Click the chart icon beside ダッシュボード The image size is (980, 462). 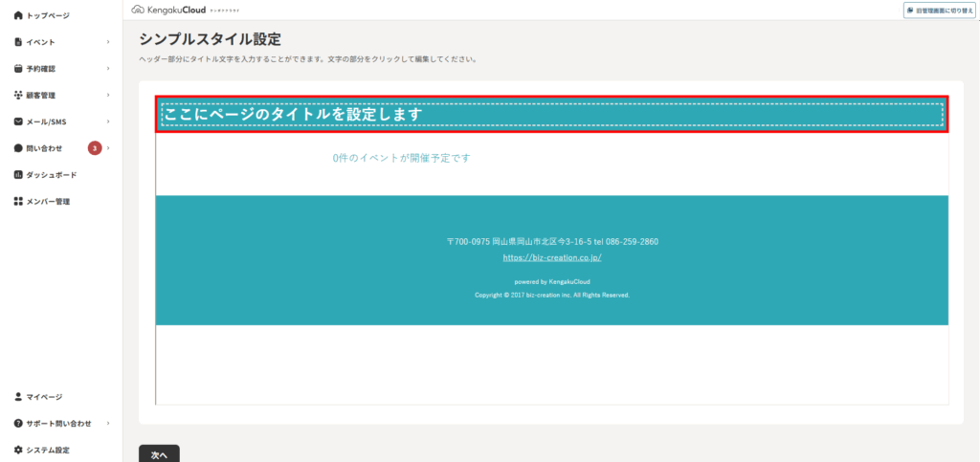18,175
